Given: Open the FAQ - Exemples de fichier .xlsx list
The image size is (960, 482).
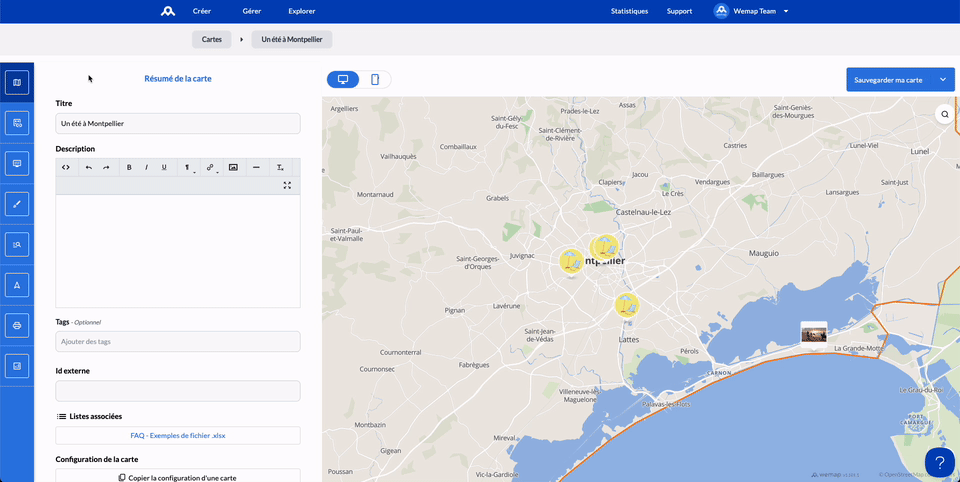Looking at the screenshot, I should point(178,436).
